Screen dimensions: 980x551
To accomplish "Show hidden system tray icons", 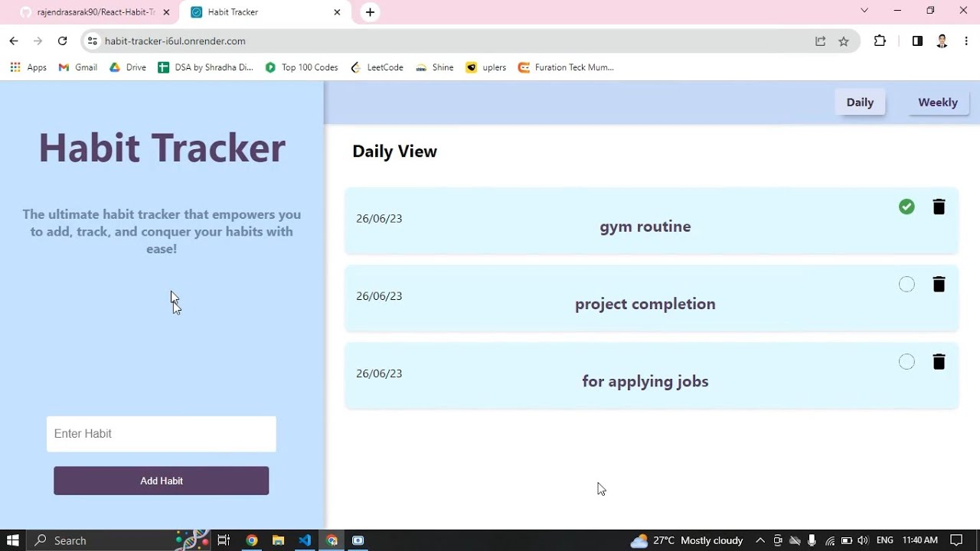I will (x=760, y=540).
